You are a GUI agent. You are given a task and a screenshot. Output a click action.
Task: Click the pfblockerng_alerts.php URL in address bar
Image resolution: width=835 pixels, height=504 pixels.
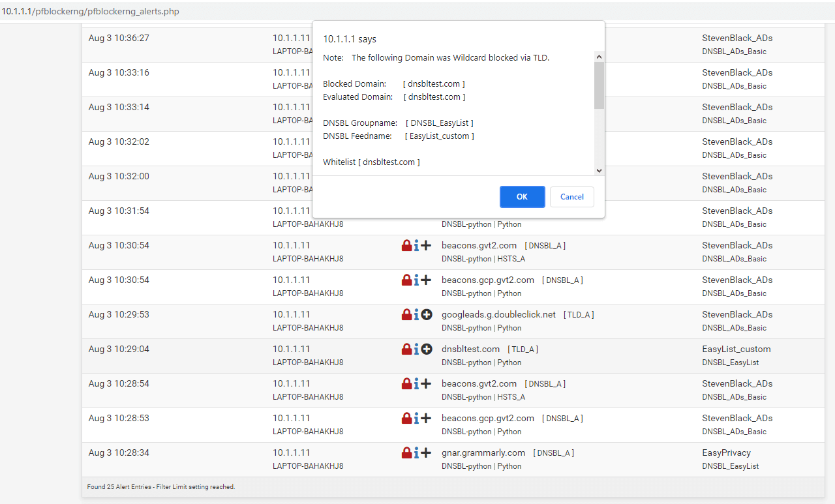(x=90, y=11)
